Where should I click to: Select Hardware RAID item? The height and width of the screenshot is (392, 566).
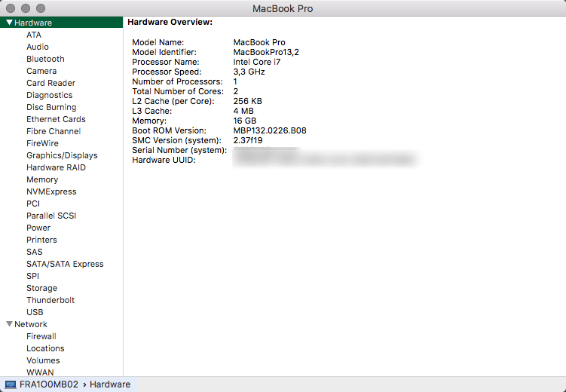[56, 167]
